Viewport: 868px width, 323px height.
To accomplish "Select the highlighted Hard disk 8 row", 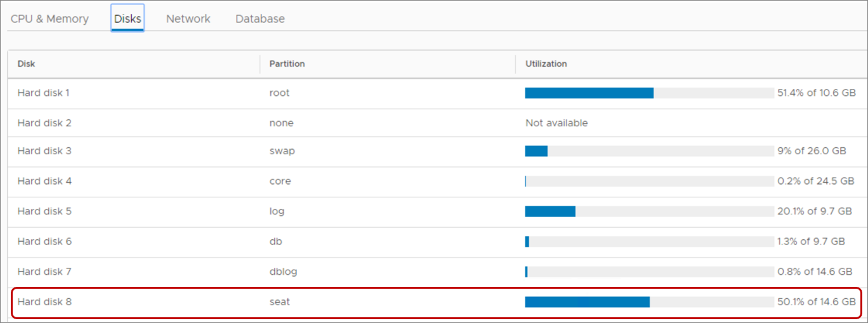I will (x=44, y=302).
